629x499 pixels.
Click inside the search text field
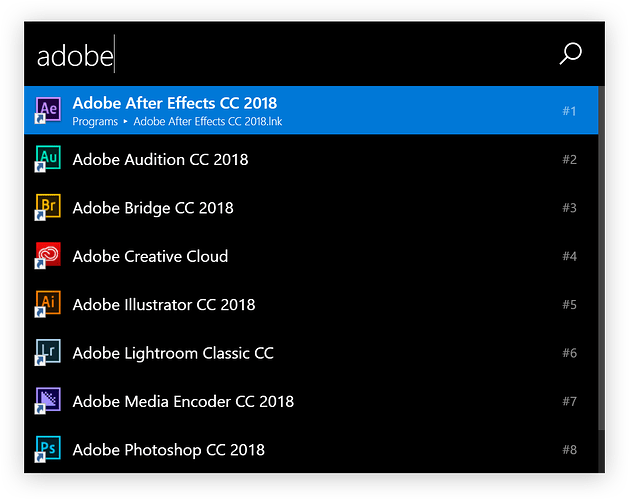(300, 55)
